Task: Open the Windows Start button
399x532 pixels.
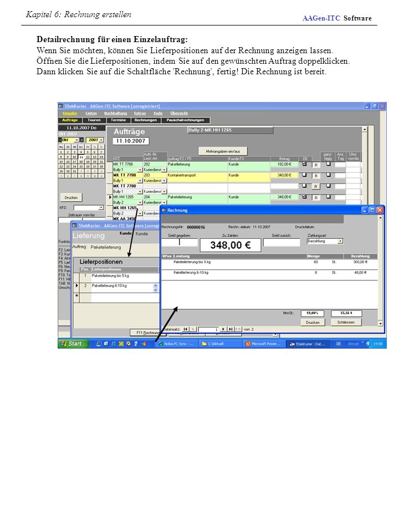Action: tap(72, 344)
